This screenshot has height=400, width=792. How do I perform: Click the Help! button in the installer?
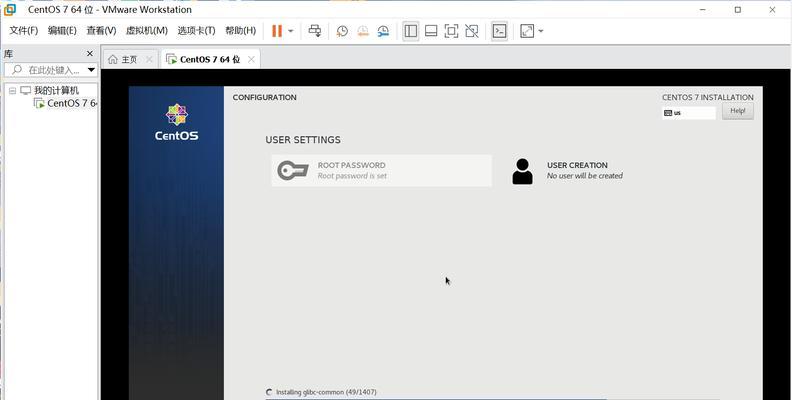(737, 111)
